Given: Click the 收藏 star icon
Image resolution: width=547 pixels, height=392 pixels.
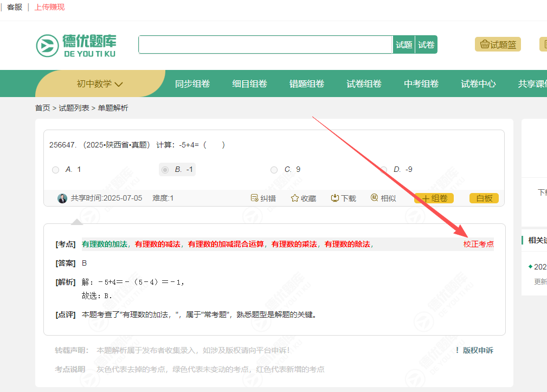Looking at the screenshot, I should click(295, 198).
